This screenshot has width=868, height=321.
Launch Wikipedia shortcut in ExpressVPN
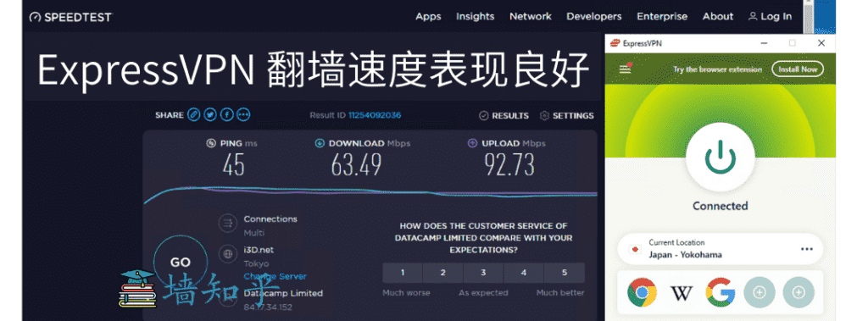pyautogui.click(x=682, y=292)
